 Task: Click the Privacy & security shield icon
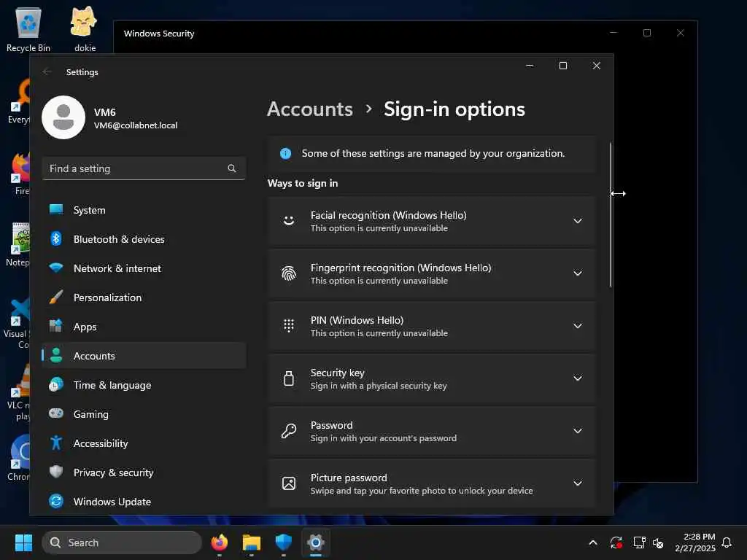(56, 472)
